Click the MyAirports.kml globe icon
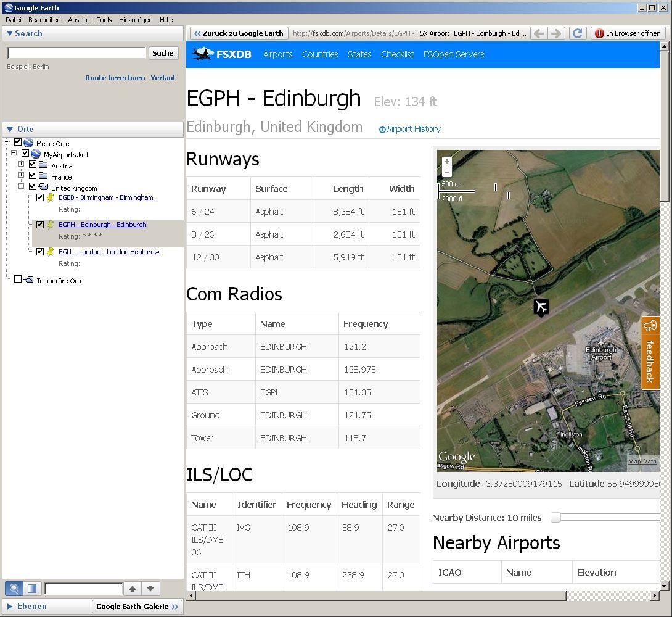Image resolution: width=672 pixels, height=617 pixels. (36, 154)
